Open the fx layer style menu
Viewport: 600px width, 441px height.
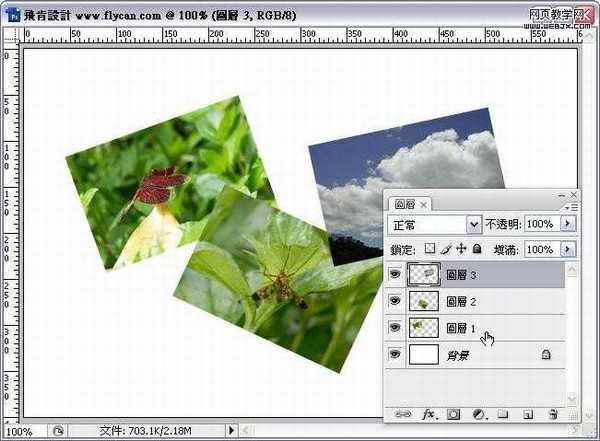coord(429,414)
